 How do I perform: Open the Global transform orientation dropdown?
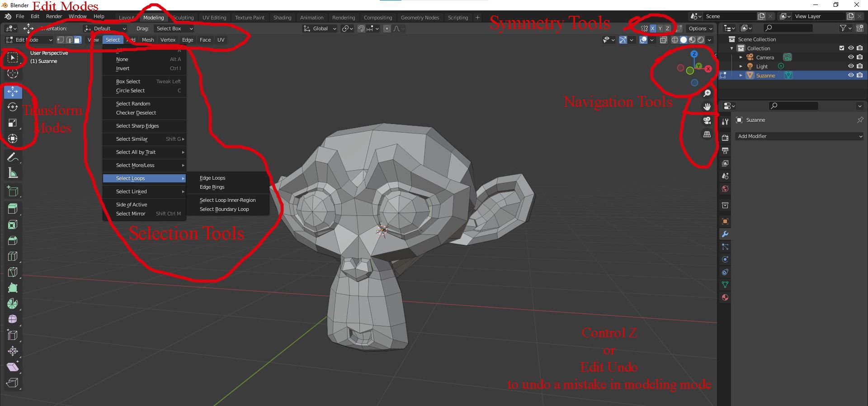tap(320, 29)
